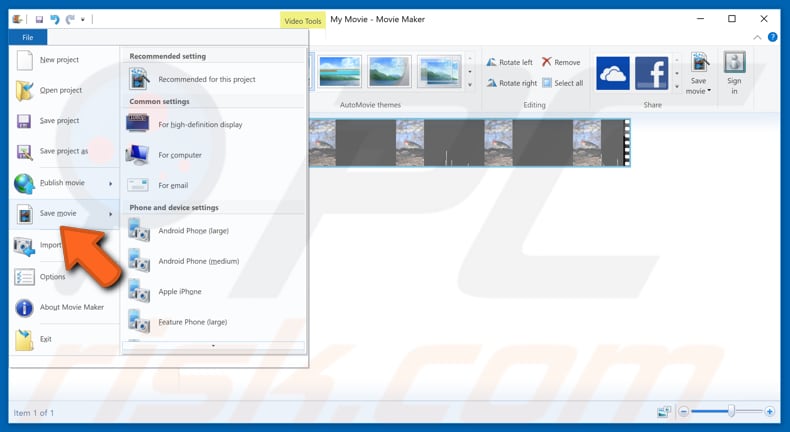The image size is (790, 432).
Task: Click the Open project folder icon
Action: 24,91
